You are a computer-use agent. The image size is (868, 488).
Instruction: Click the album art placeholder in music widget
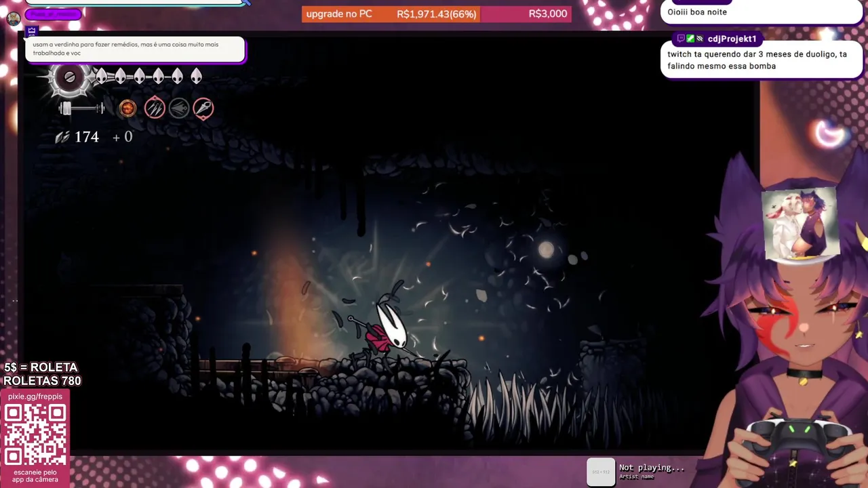click(x=601, y=472)
